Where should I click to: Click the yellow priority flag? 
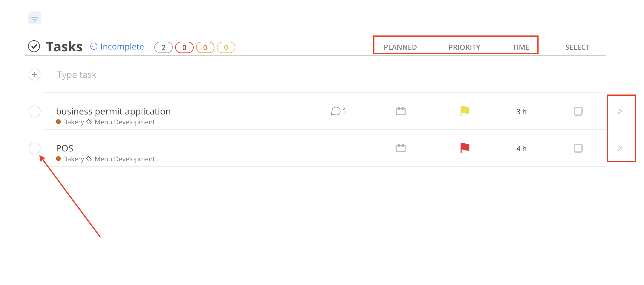tap(464, 111)
